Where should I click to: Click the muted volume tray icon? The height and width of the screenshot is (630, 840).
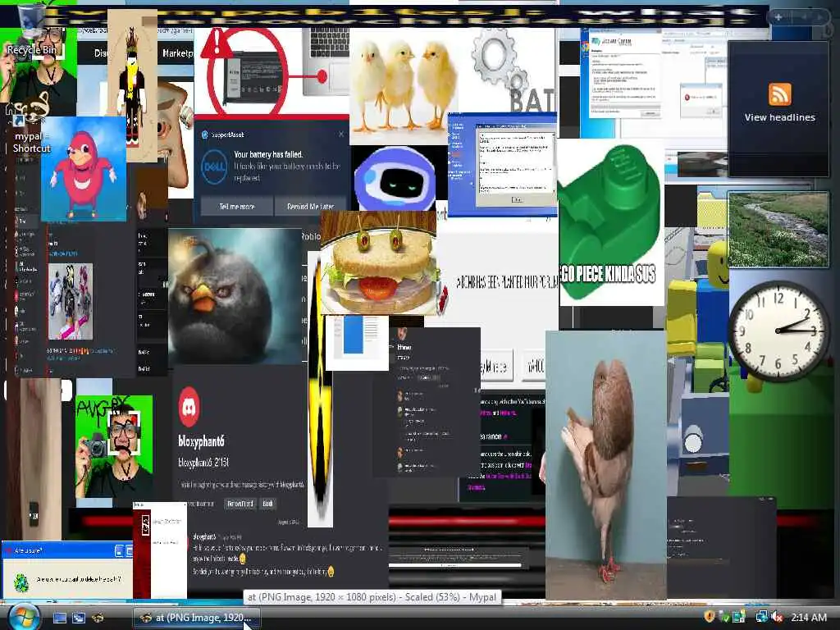(x=778, y=617)
